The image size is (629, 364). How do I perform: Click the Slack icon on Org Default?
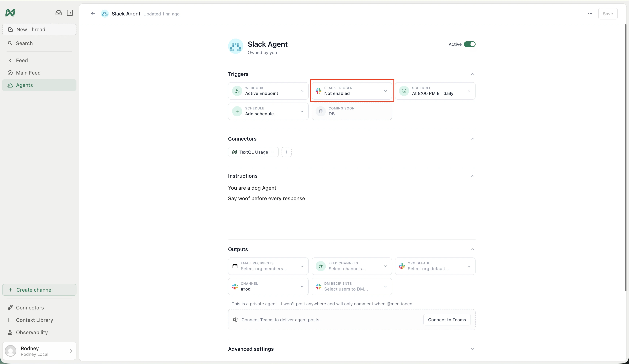[x=402, y=266]
